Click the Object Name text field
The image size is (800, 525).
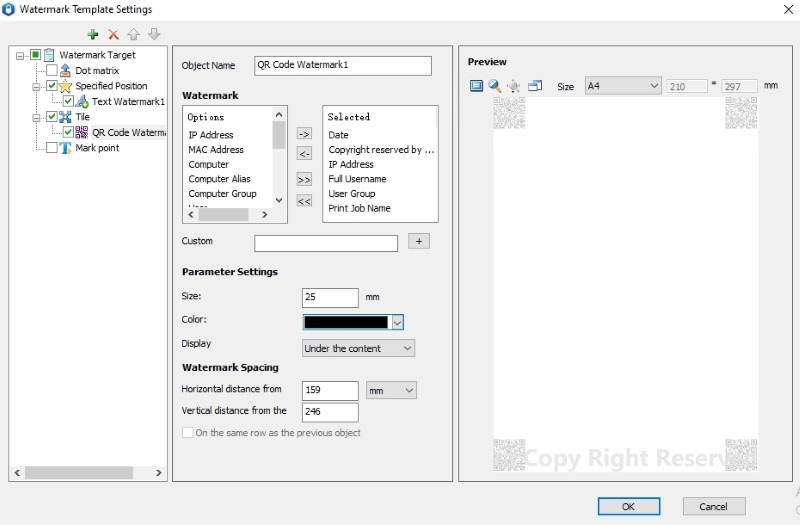tap(342, 66)
